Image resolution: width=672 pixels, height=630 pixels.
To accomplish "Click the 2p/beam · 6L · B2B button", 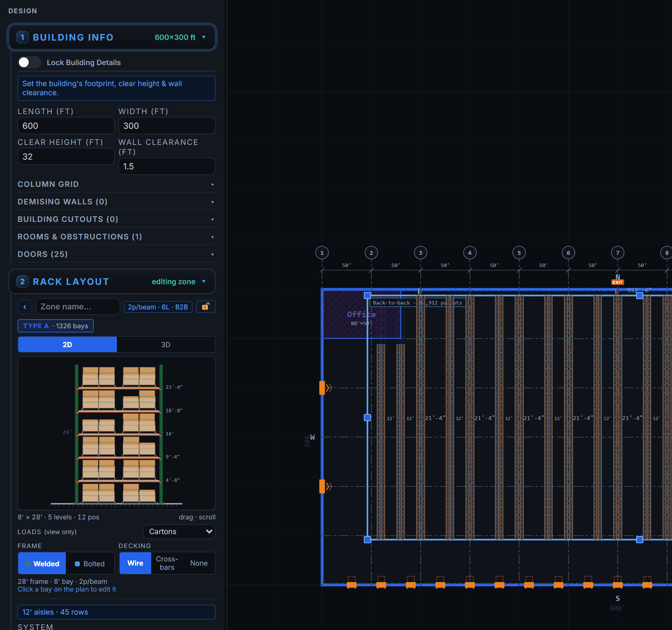I will coord(158,307).
